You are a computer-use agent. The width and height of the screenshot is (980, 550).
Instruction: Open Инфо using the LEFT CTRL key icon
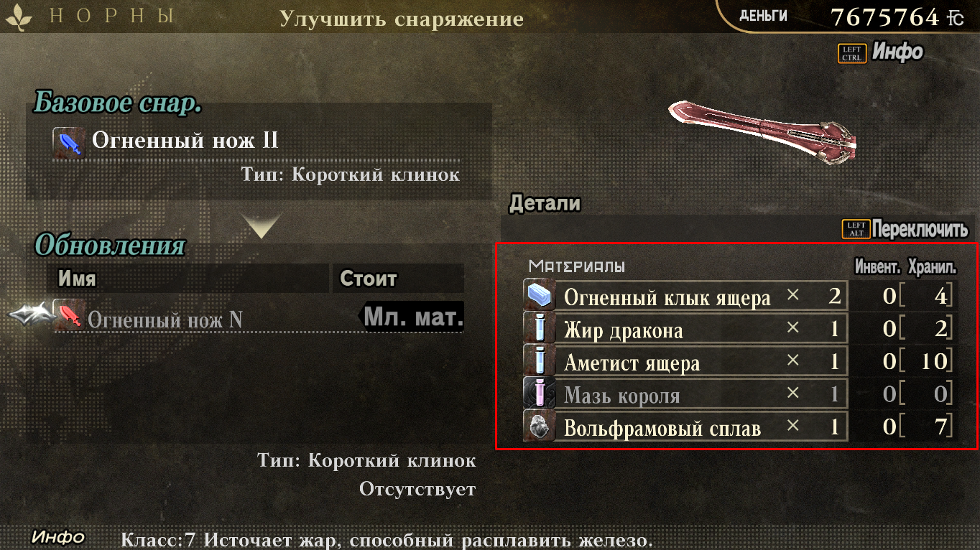(852, 53)
